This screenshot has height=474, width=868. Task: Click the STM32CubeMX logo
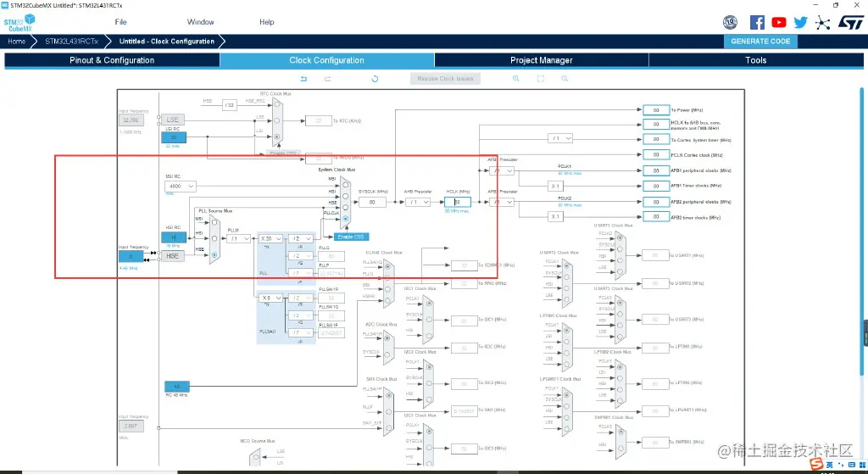coord(19,22)
